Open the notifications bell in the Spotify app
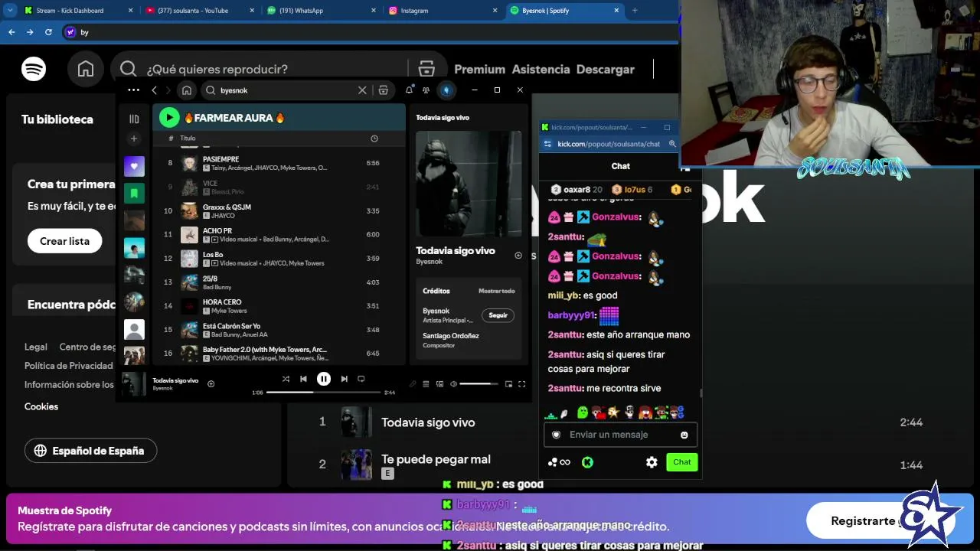This screenshot has height=551, width=980. (x=410, y=90)
